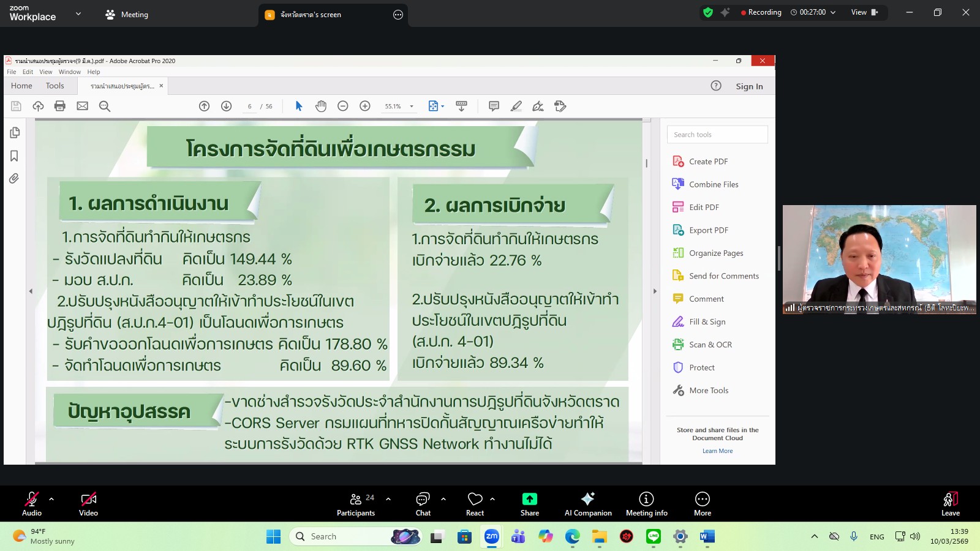The width and height of the screenshot is (980, 551).
Task: Select the Hand tool in the toolbar
Action: (321, 106)
